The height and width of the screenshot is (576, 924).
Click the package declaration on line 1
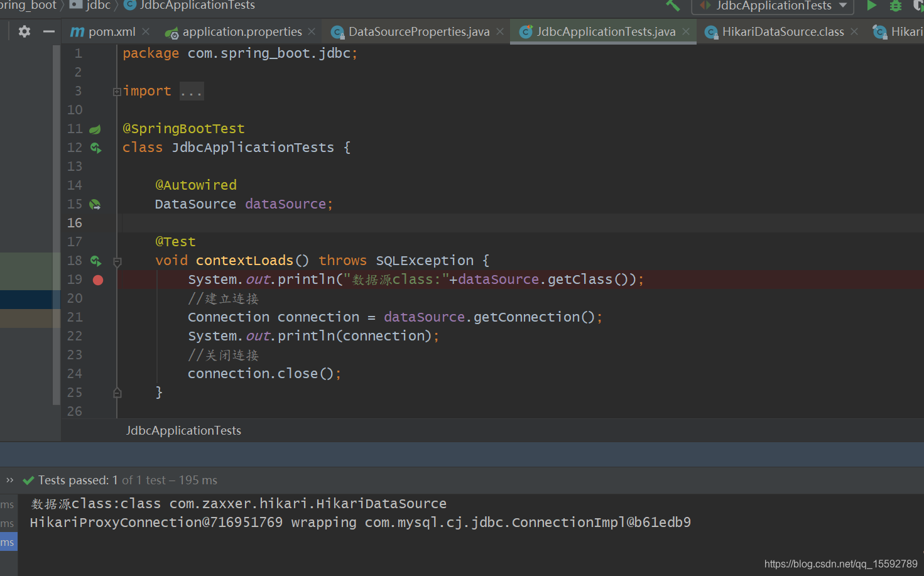[x=240, y=53]
